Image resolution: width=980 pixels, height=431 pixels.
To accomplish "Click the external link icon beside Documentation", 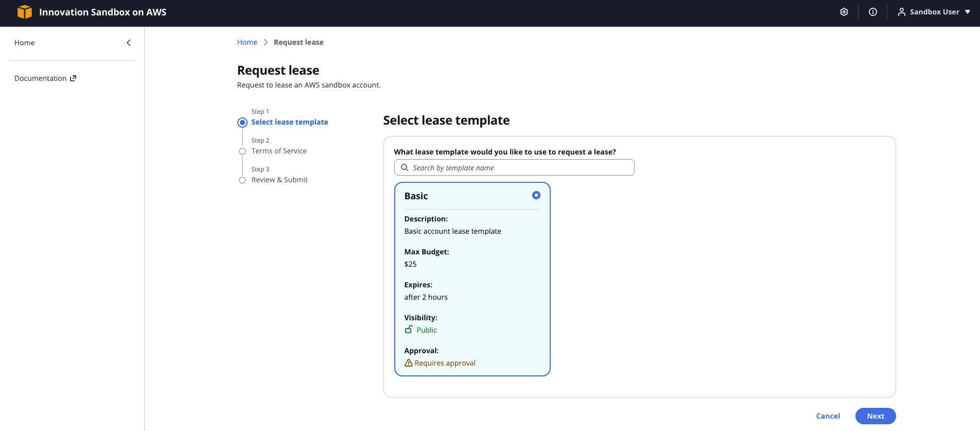I will [73, 78].
